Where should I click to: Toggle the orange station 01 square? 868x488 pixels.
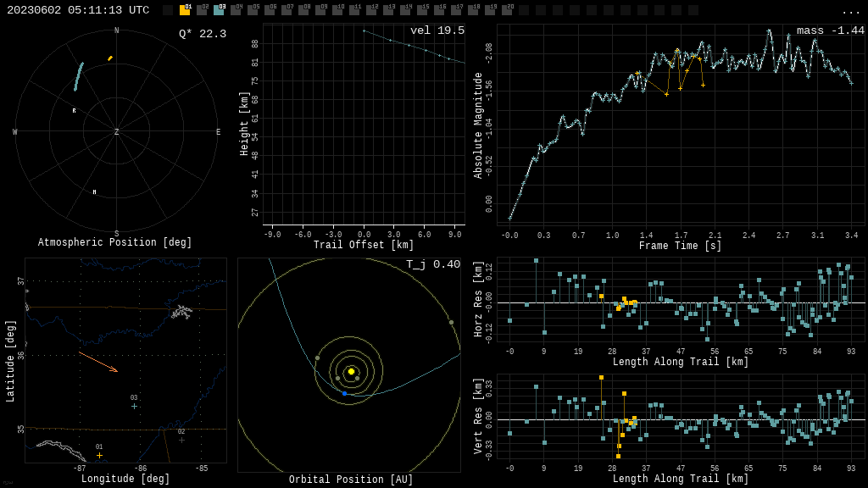185,10
